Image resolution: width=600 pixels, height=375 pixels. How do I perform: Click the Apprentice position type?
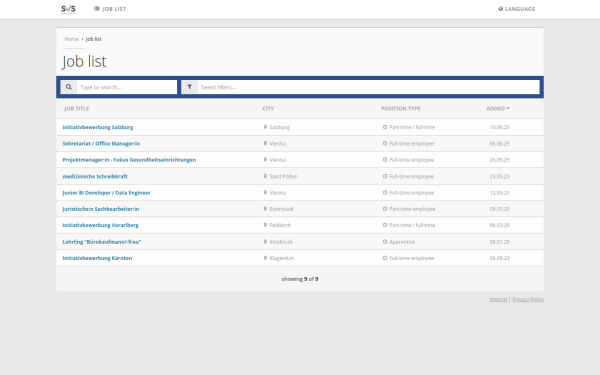point(402,242)
